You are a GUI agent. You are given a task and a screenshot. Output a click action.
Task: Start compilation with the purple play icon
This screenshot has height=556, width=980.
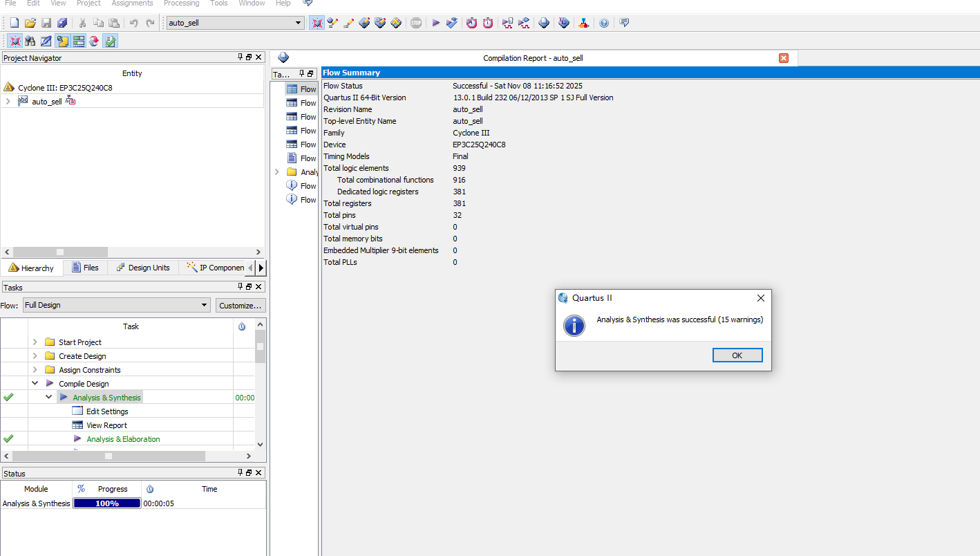[x=436, y=23]
